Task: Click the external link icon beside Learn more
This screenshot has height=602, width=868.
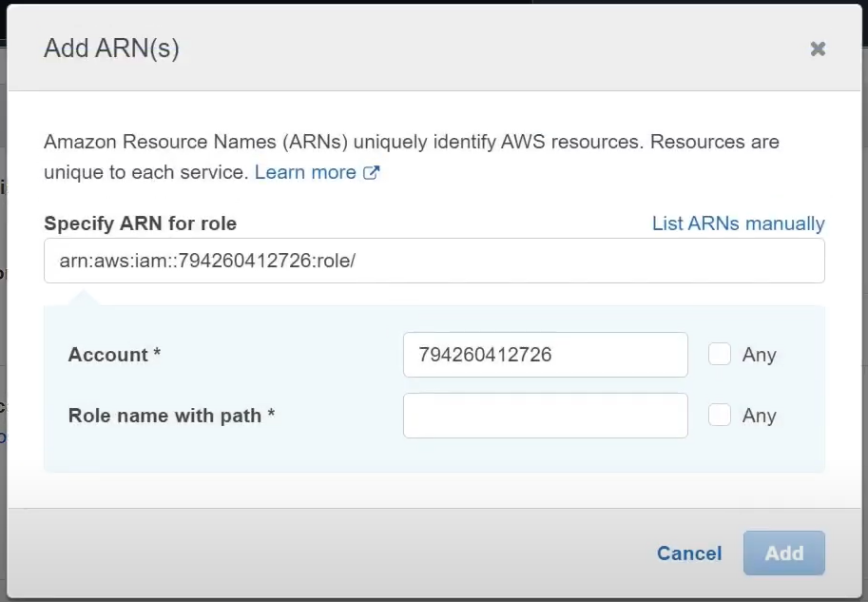Action: point(371,172)
